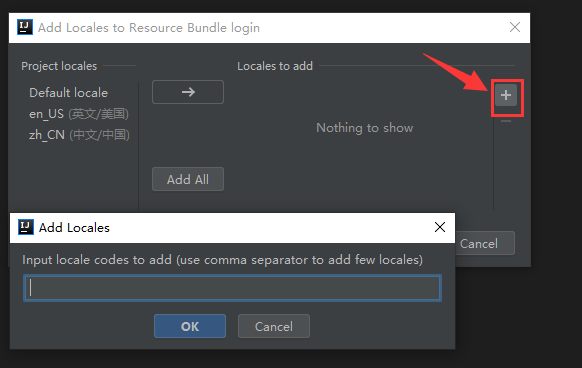Close the Add Locales dialog
582x368 pixels.
point(440,227)
